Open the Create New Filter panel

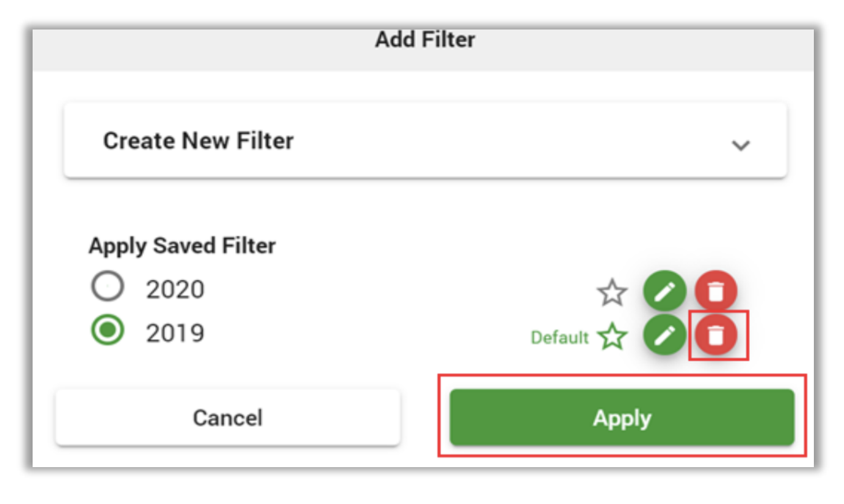425,141
